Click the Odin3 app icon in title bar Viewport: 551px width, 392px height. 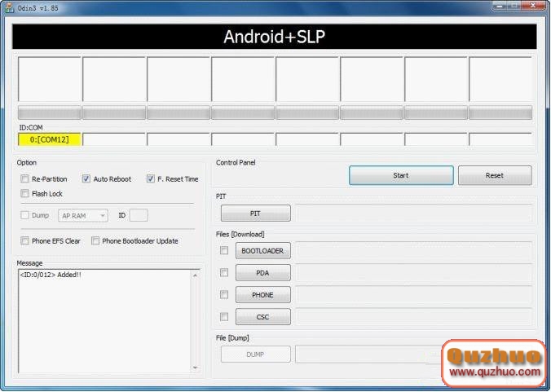click(x=9, y=7)
